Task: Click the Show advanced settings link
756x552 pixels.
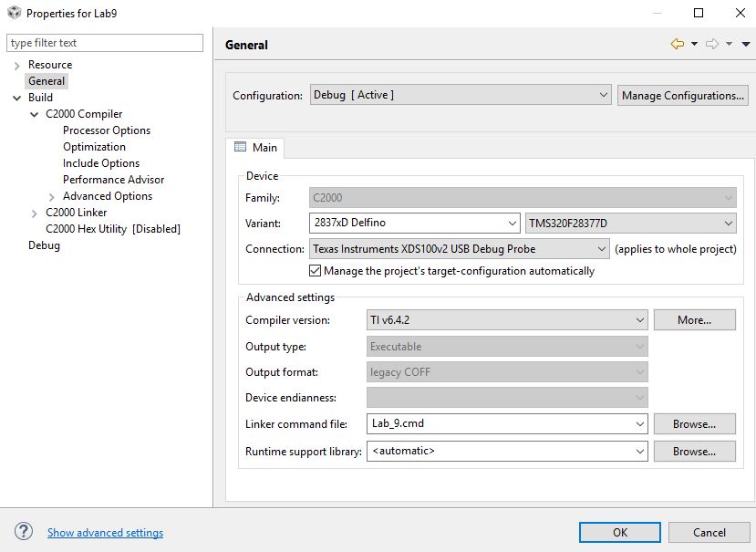Action: [x=105, y=533]
